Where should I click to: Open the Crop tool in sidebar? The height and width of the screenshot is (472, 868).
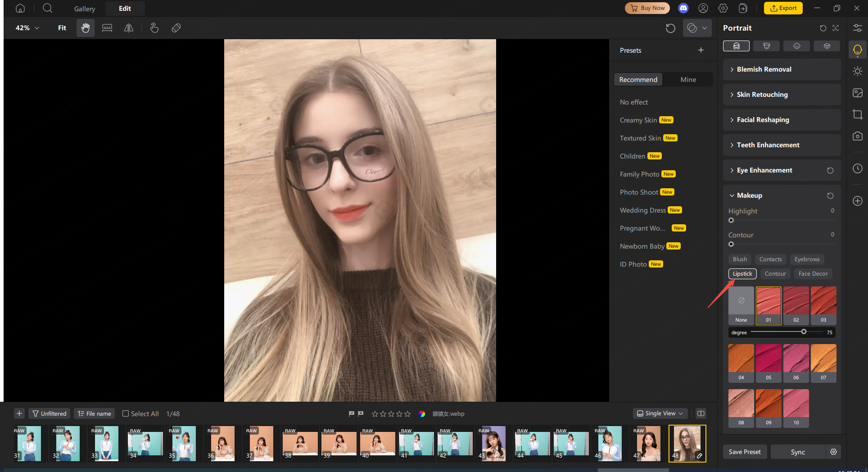point(858,114)
